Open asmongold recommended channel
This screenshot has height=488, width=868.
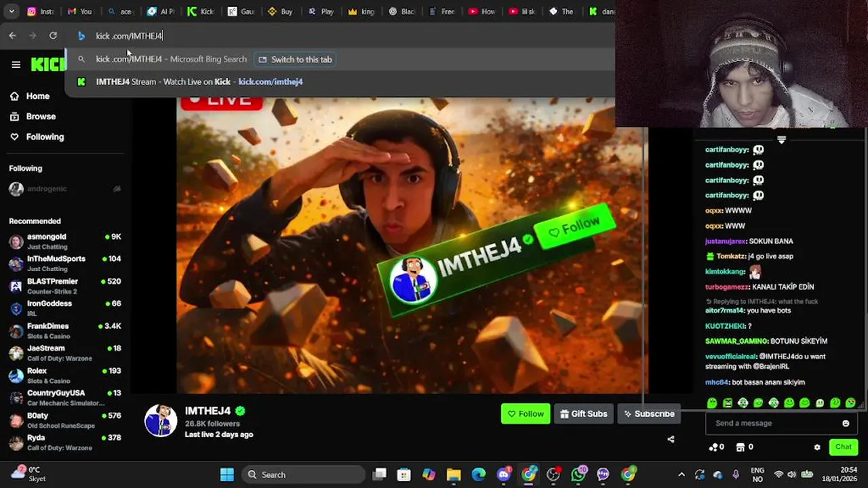[65, 242]
